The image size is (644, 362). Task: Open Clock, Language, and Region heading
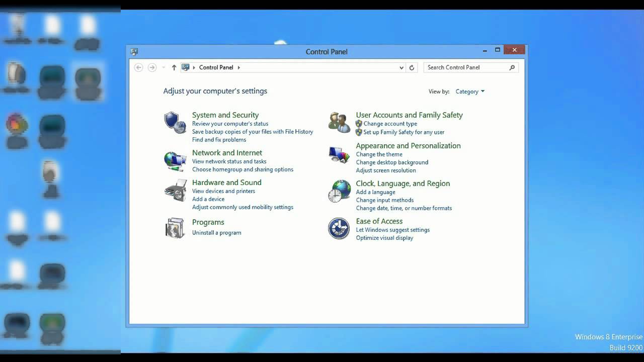pos(403,184)
